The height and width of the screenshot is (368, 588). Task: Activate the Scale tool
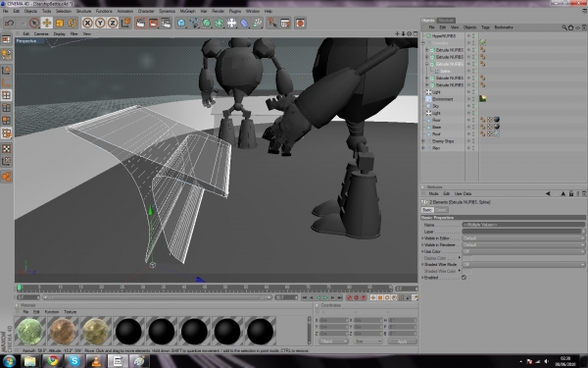(59, 23)
